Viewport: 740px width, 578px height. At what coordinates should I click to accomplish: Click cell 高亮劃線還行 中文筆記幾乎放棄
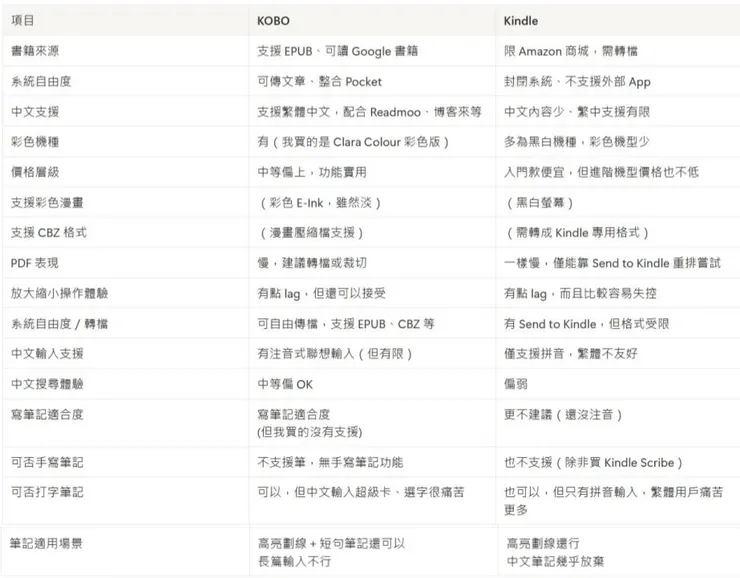[555, 552]
